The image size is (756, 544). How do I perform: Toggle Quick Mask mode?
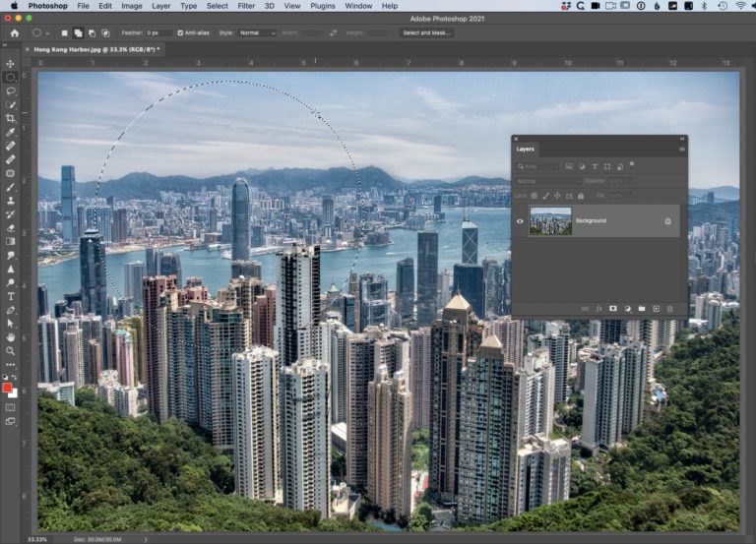click(10, 407)
